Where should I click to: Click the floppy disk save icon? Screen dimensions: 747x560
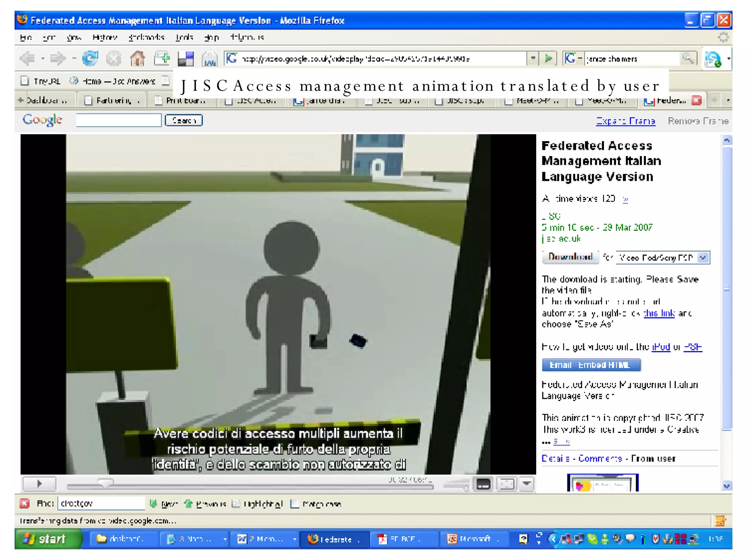point(186,58)
